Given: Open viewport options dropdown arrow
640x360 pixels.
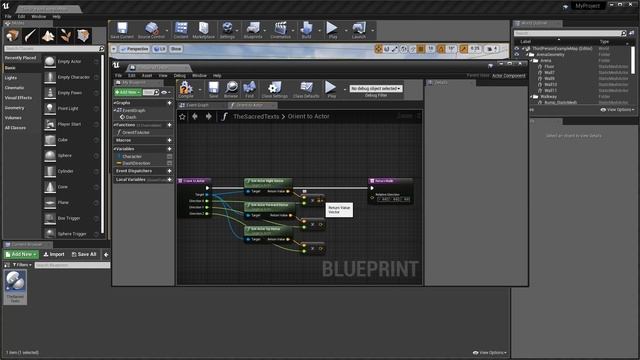Looking at the screenshot, I should click(x=114, y=49).
